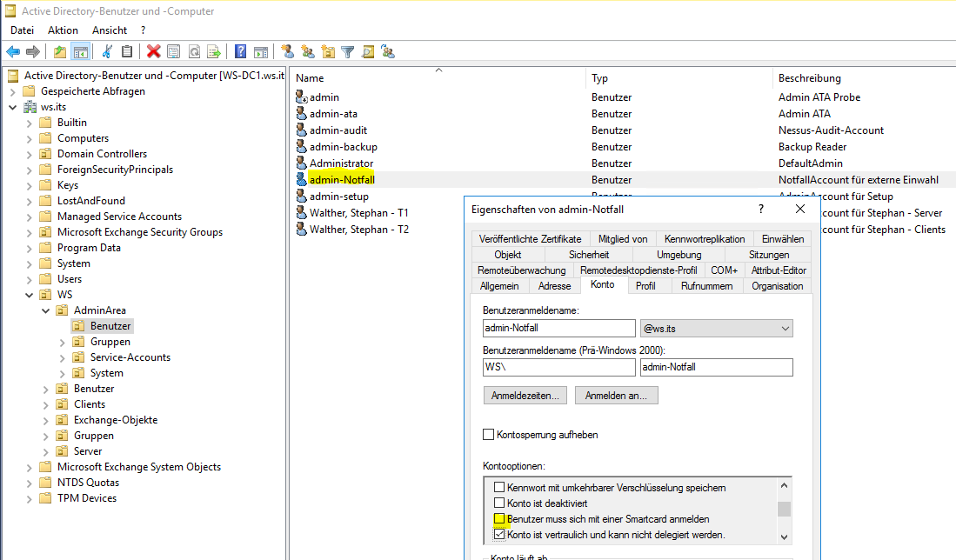
Task: Click the blue Help question icon
Action: [241, 52]
